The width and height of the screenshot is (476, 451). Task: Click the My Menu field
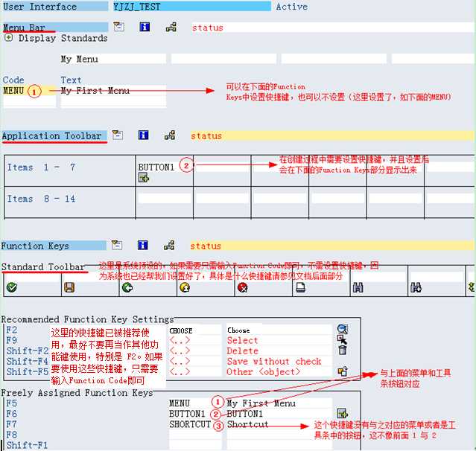[112, 59]
